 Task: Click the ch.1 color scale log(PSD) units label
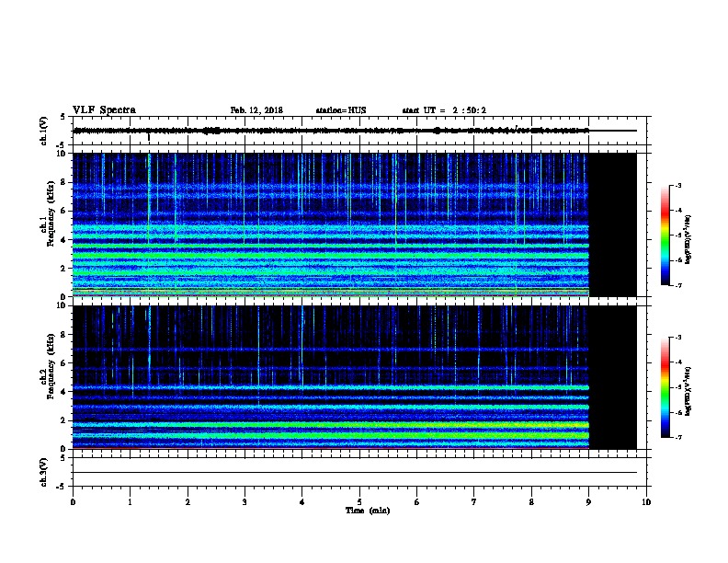tap(688, 240)
